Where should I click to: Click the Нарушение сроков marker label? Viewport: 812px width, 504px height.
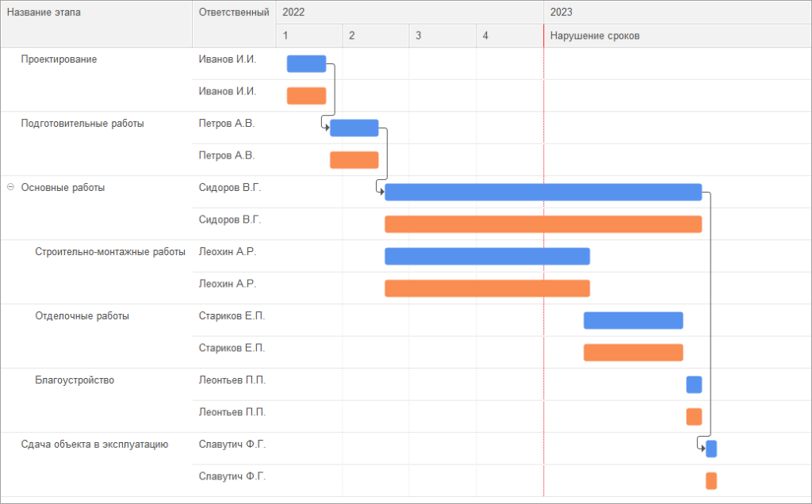(595, 36)
